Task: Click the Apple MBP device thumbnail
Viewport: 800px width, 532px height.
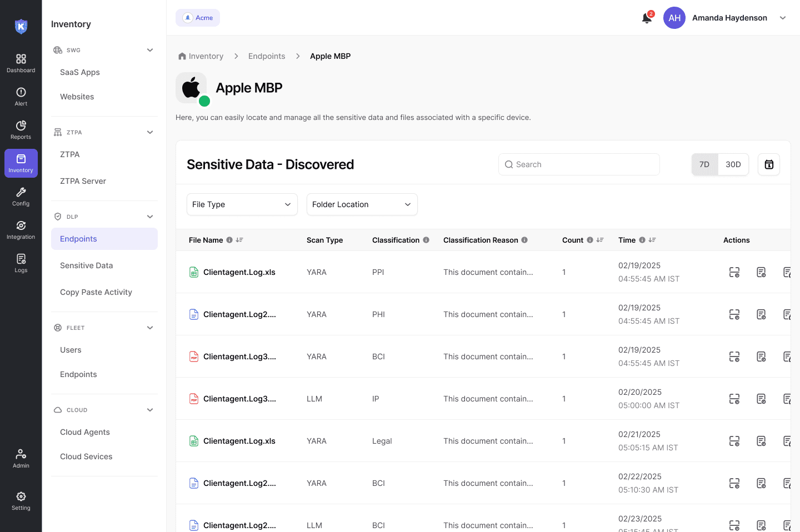Action: click(192, 88)
